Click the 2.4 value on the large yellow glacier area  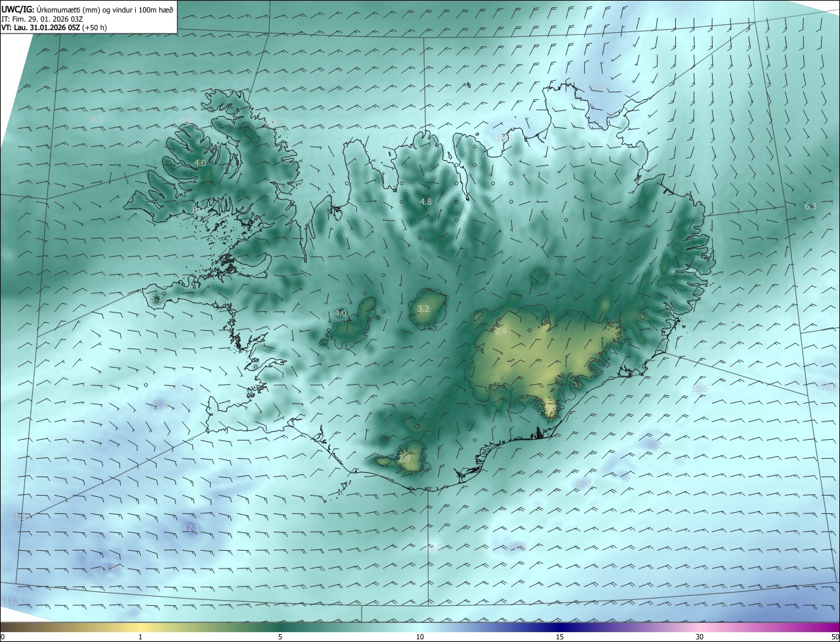501,332
